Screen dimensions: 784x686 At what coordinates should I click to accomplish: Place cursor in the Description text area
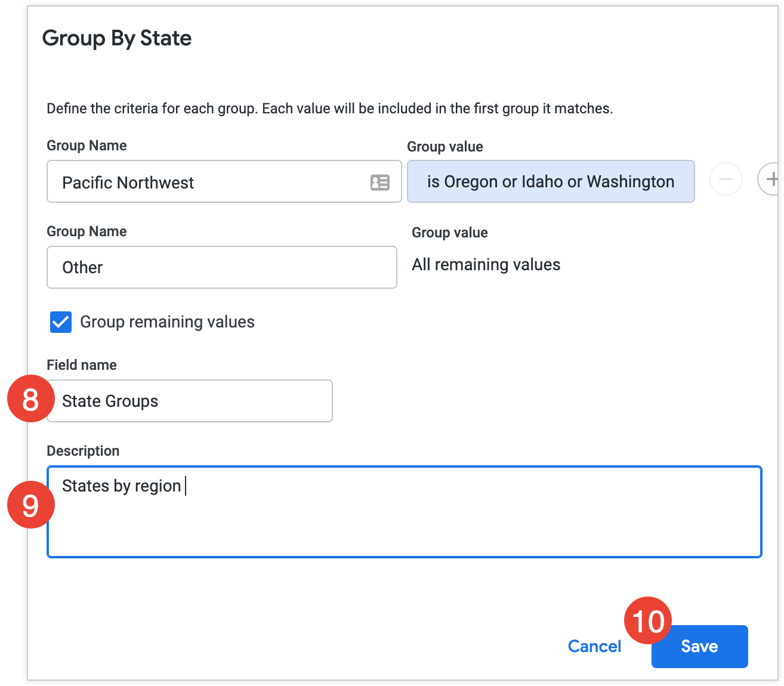coord(358,510)
